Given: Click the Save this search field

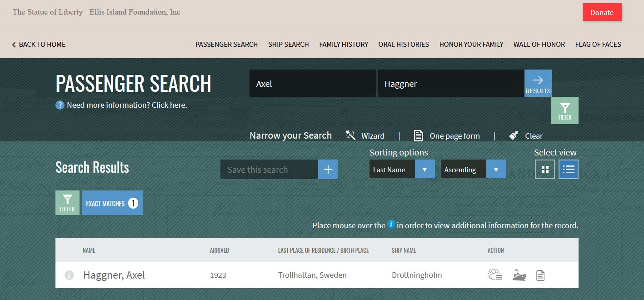Looking at the screenshot, I should 269,170.
